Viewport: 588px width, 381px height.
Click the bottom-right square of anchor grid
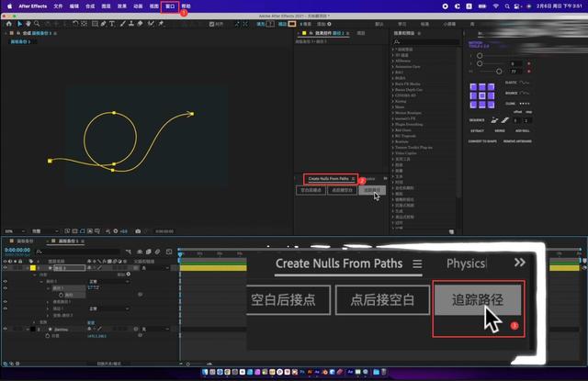tap(491, 105)
